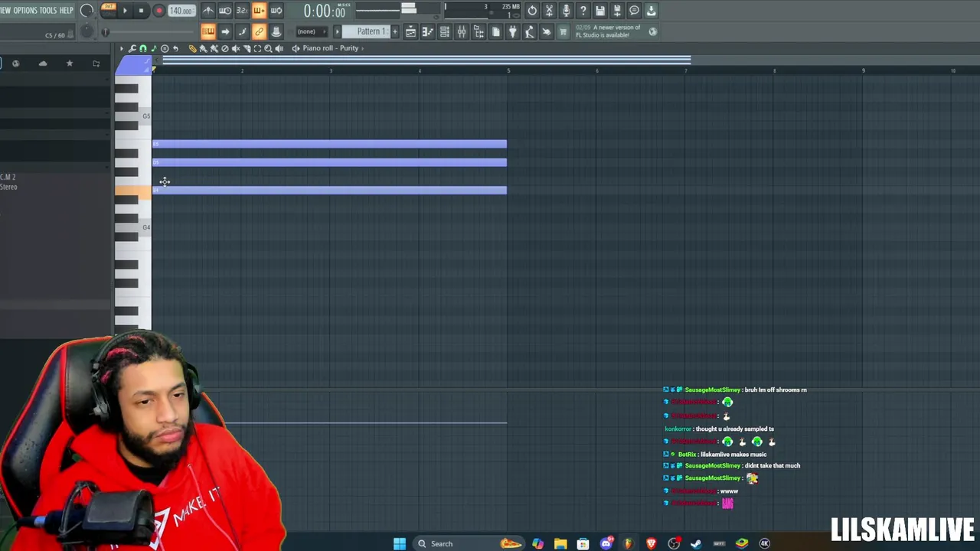Image resolution: width=980 pixels, height=551 pixels.
Task: Toggle the 3-2-1 countdown before recording
Action: click(242, 11)
